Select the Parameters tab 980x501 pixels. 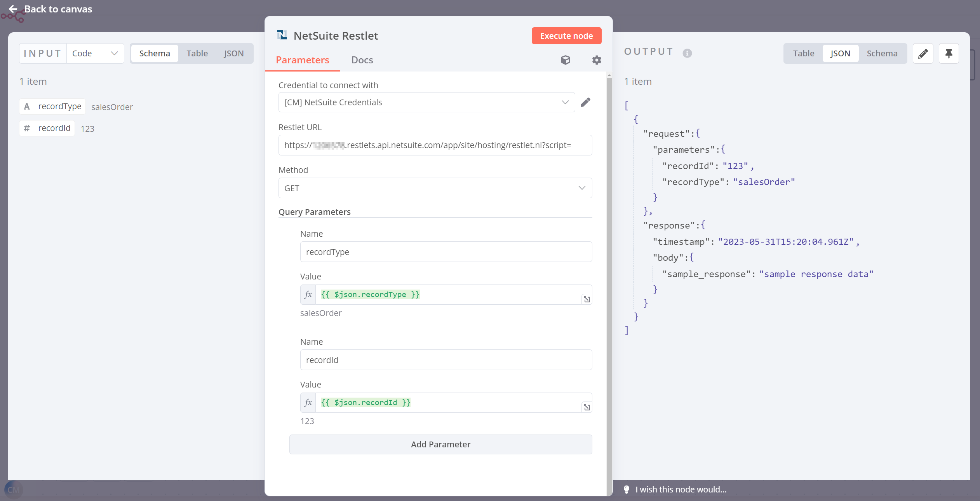click(x=303, y=60)
